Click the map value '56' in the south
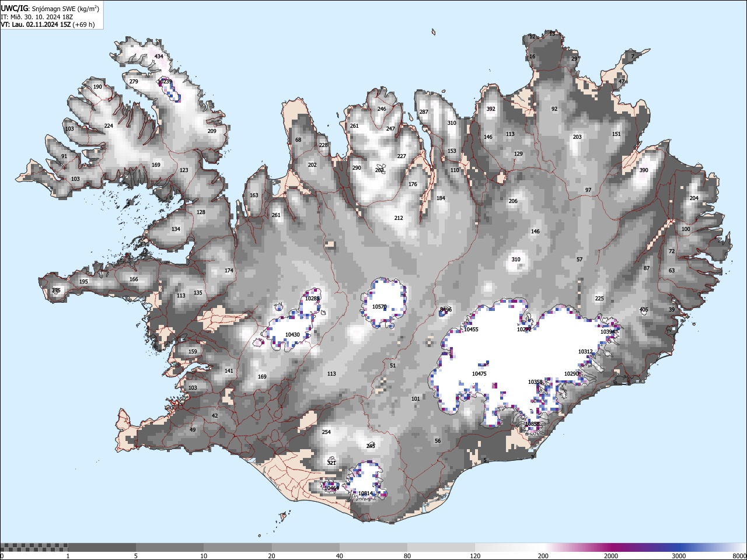This screenshot has width=747, height=560. click(x=438, y=441)
